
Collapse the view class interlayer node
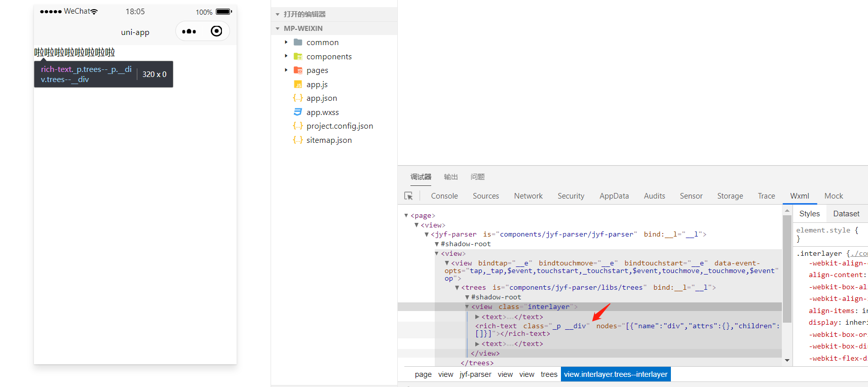467,306
